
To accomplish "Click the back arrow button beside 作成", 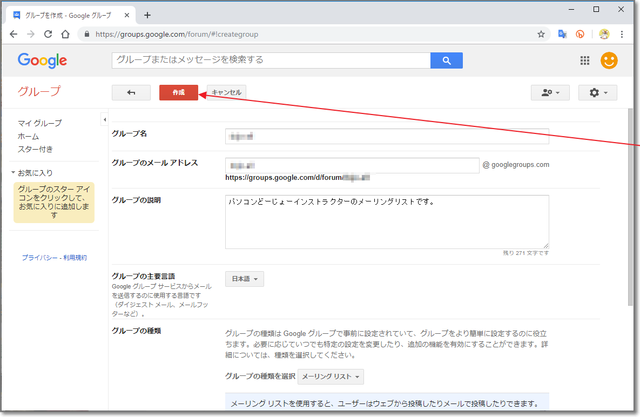I will pos(131,92).
